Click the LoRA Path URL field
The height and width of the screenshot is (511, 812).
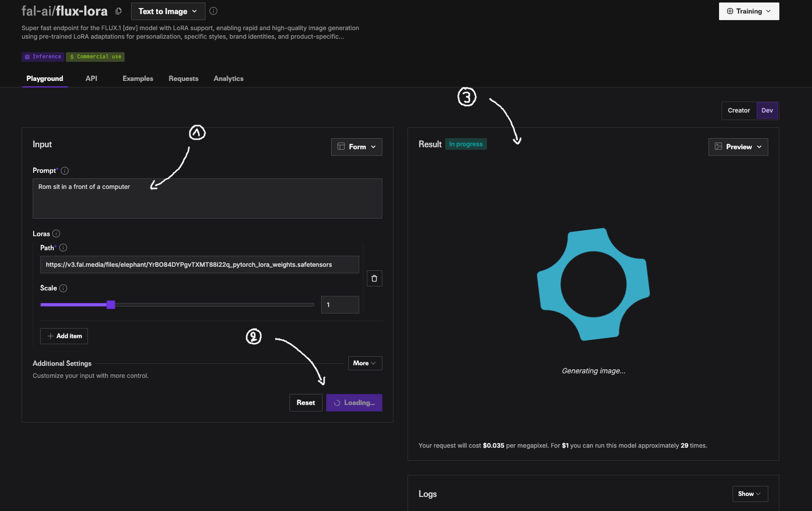199,265
